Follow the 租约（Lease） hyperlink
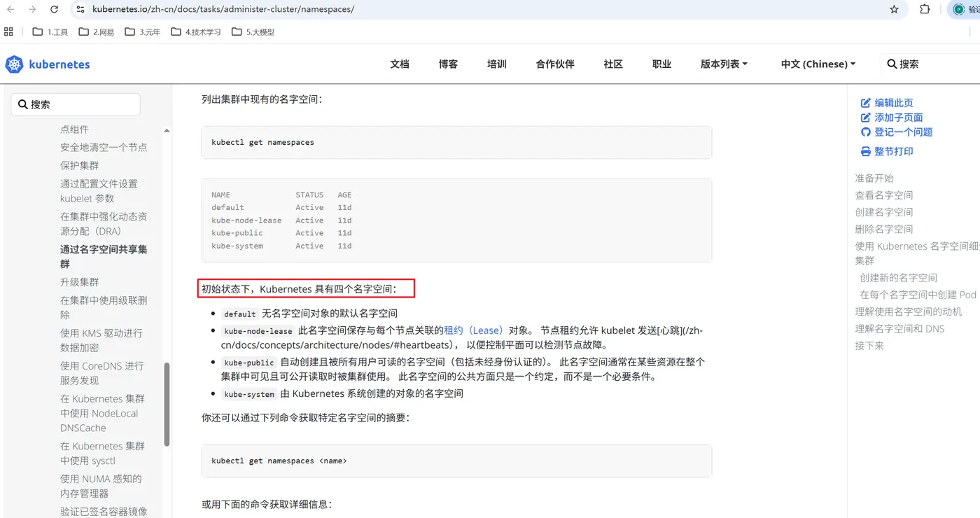 pos(475,330)
